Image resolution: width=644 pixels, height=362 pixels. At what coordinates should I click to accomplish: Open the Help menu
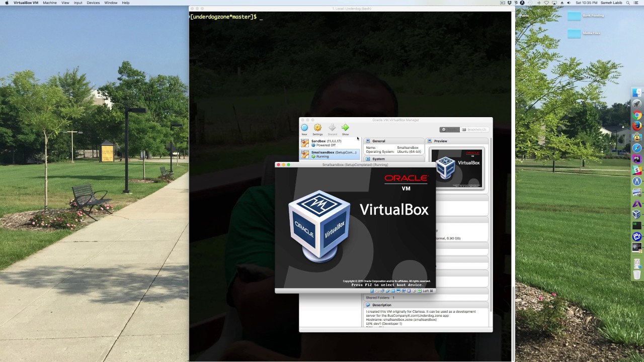pyautogui.click(x=126, y=3)
